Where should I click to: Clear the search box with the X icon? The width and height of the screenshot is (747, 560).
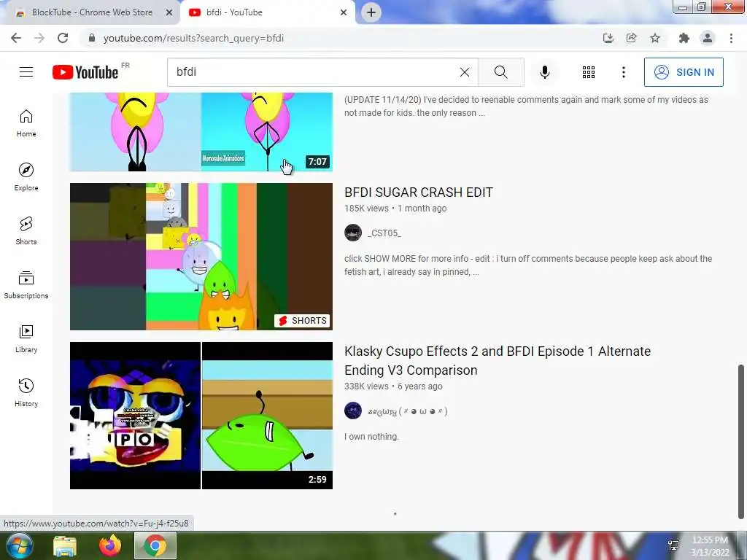point(465,72)
